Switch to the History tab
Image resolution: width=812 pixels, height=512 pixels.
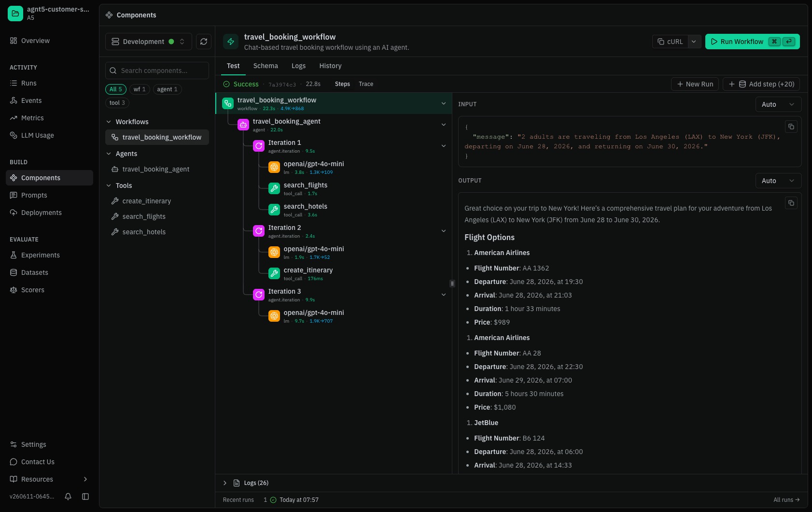[x=330, y=66]
